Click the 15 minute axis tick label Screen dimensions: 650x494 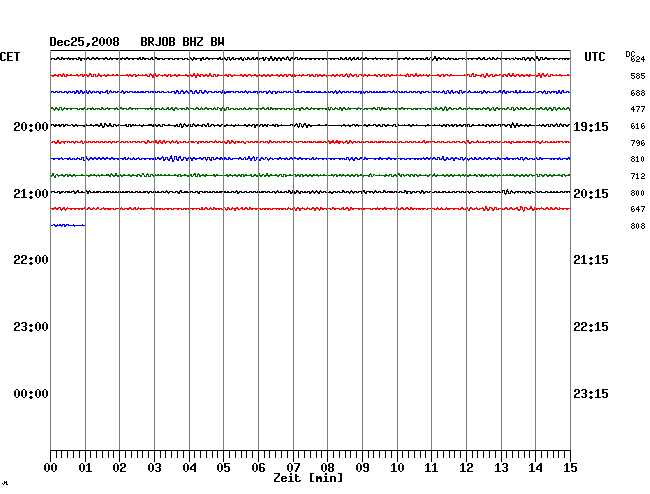click(570, 468)
